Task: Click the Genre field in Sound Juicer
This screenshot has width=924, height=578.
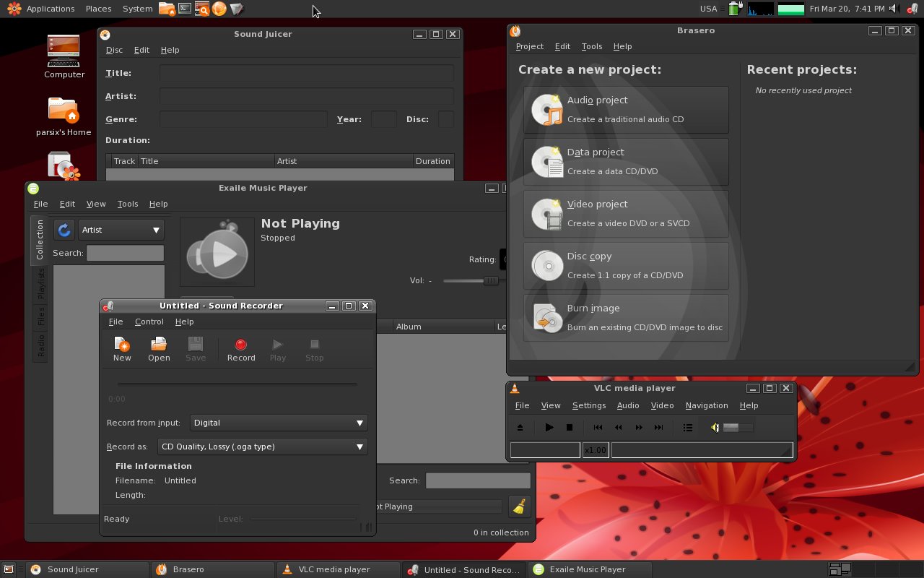Action: point(243,119)
